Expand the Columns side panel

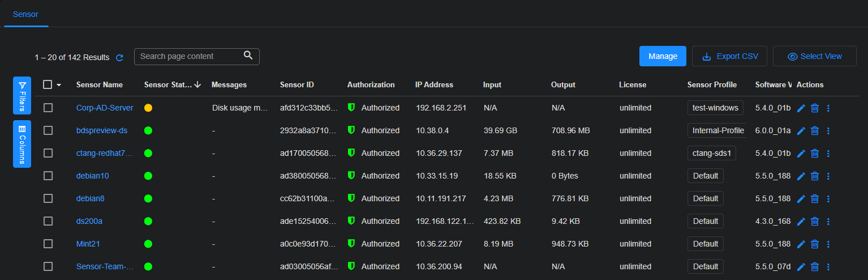point(22,144)
